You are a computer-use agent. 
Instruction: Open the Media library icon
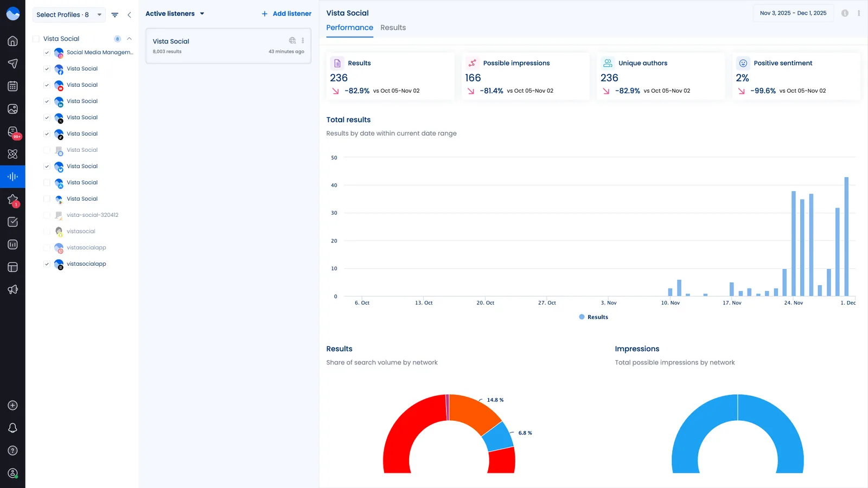coord(12,108)
